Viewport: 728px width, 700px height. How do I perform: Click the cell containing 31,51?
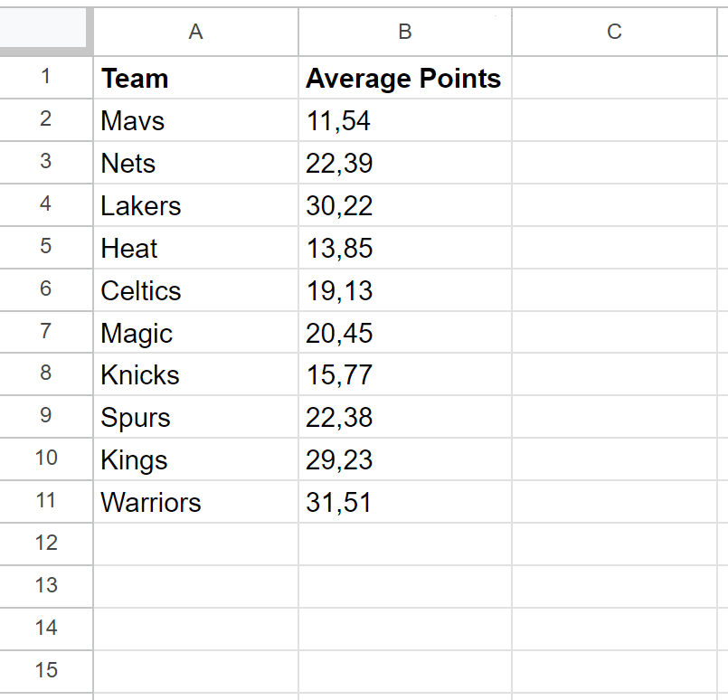[x=404, y=502]
